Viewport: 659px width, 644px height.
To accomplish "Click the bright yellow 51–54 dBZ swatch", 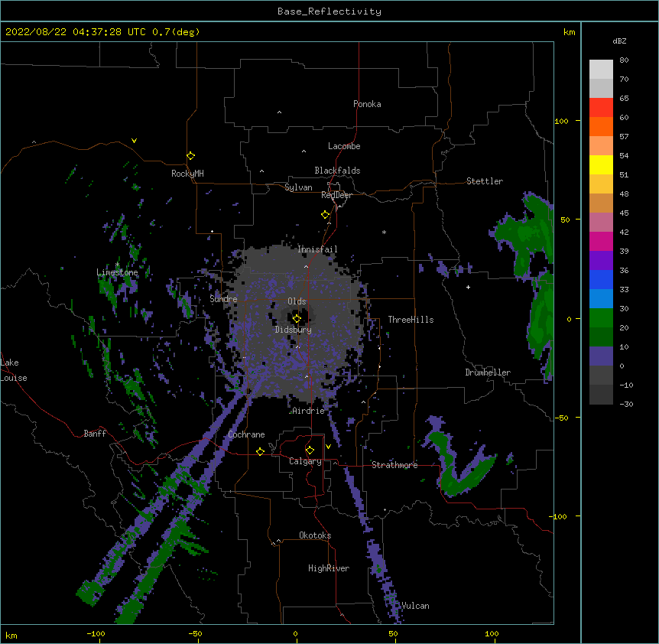I will (x=601, y=164).
